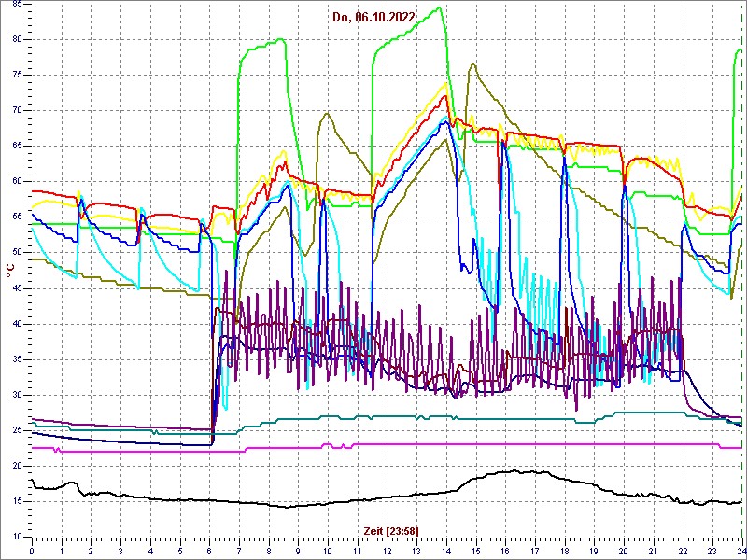The image size is (747, 560).
Task: Click the "Zeit [23:58]" time axis caption
Action: pos(391,530)
